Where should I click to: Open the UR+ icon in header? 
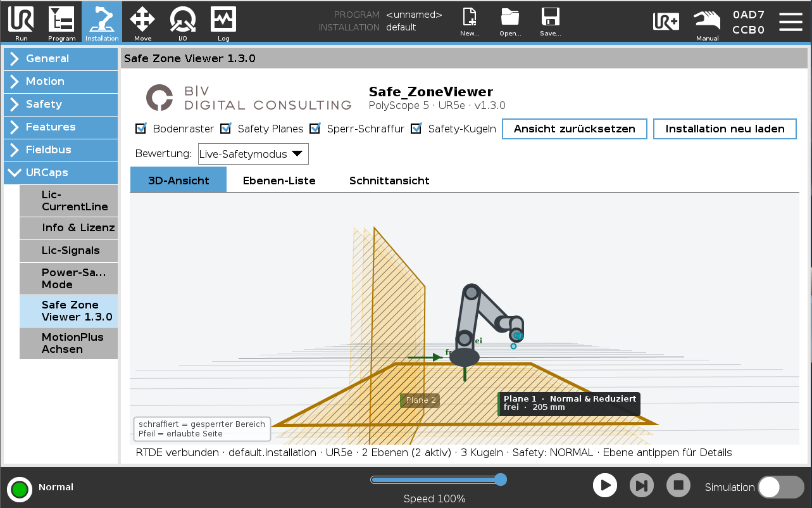pos(666,21)
